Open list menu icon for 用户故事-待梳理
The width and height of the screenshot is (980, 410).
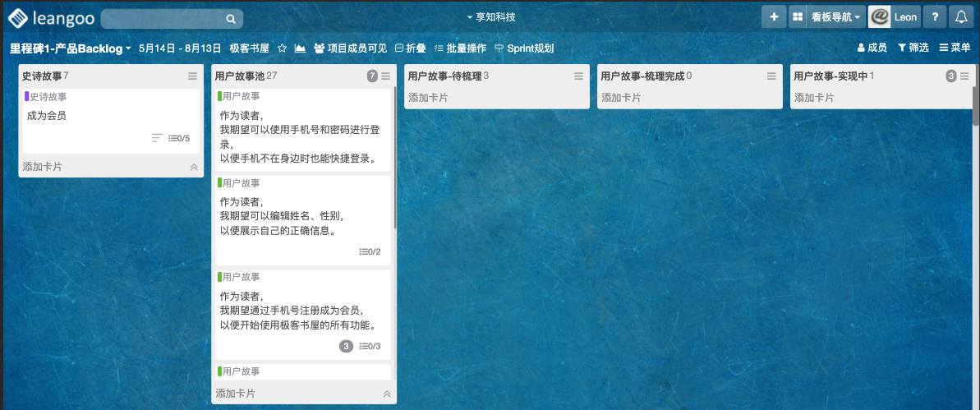(578, 76)
